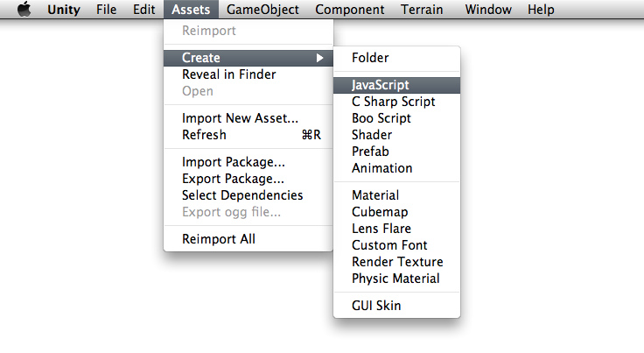This screenshot has width=644, height=353.
Task: Create a new Material
Action: coord(396,195)
